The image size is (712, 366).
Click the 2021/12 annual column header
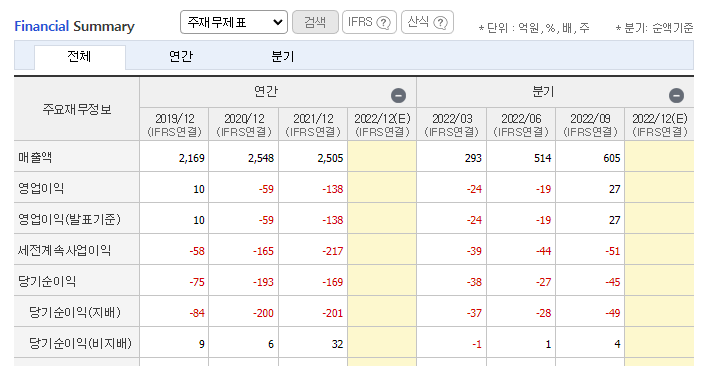click(313, 124)
